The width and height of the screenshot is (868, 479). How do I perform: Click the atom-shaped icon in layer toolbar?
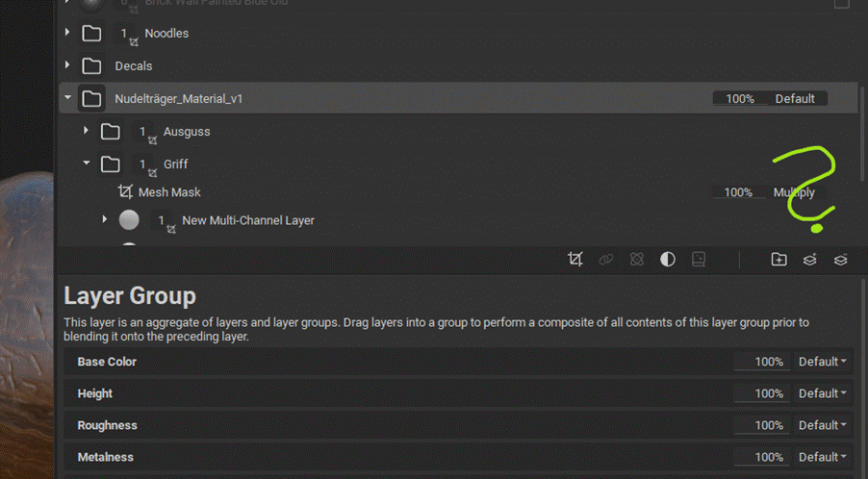(x=637, y=260)
